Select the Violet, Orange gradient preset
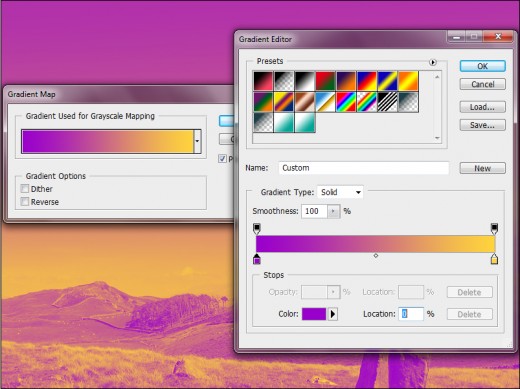The image size is (520, 389). [x=346, y=81]
